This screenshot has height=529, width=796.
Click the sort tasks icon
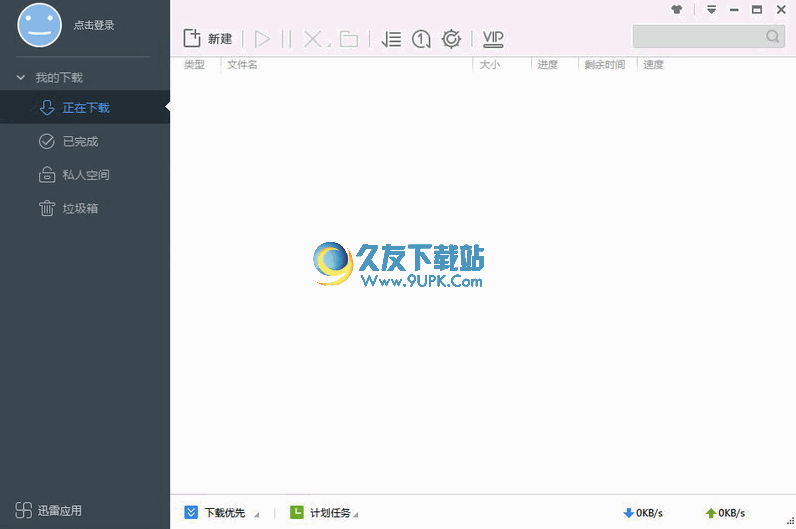point(391,39)
